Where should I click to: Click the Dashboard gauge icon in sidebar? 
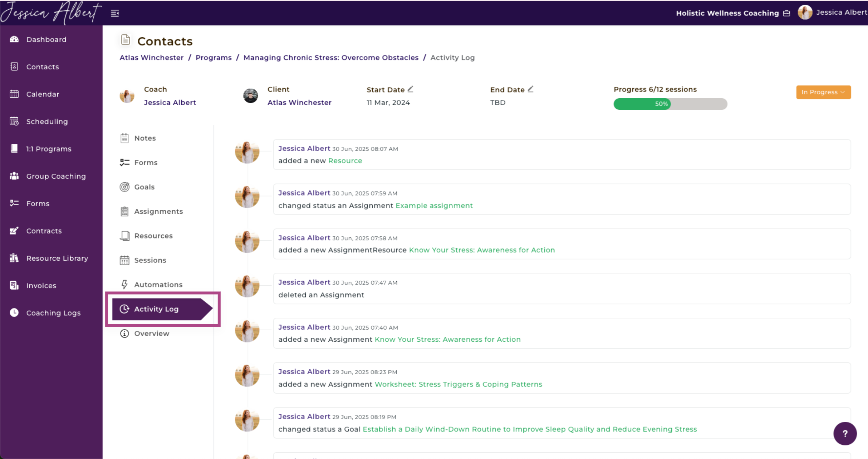tap(14, 39)
